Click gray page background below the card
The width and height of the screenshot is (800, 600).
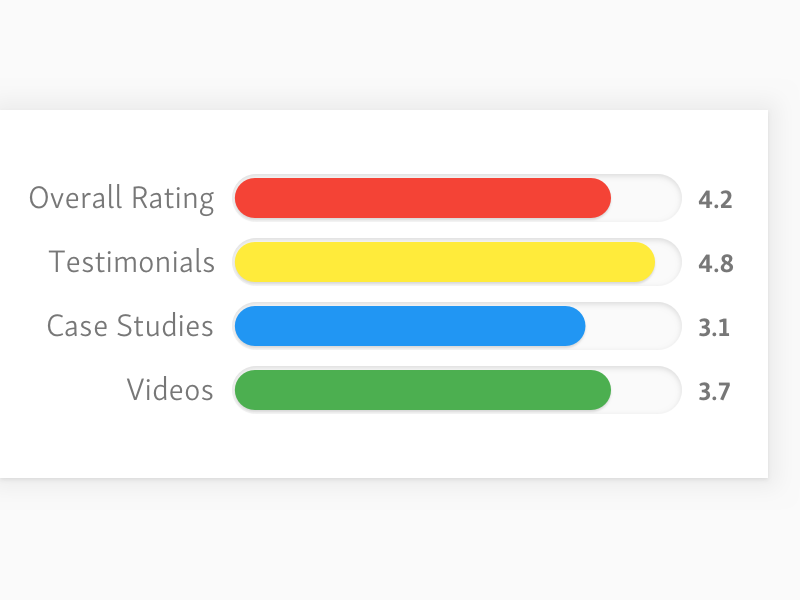click(400, 540)
